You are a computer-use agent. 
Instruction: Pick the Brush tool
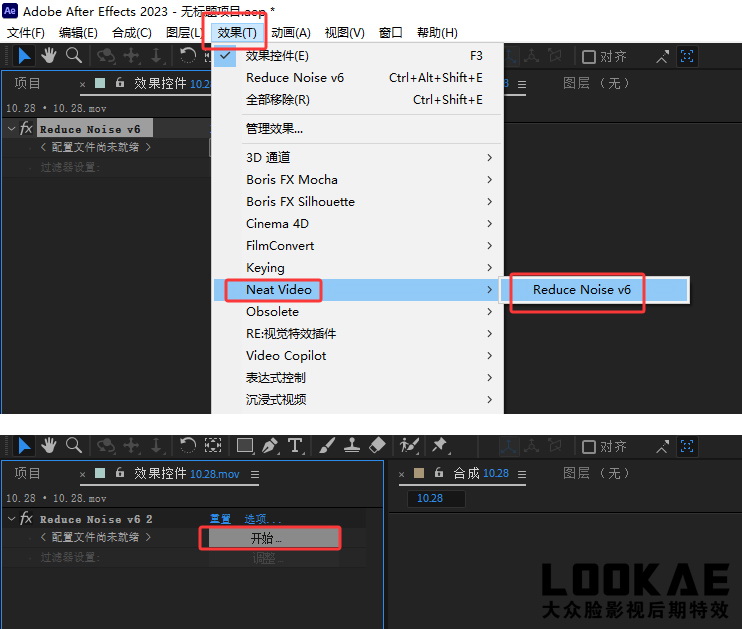pos(327,445)
